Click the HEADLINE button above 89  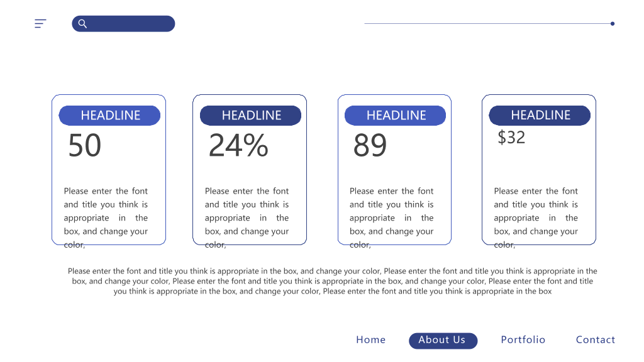(x=395, y=116)
